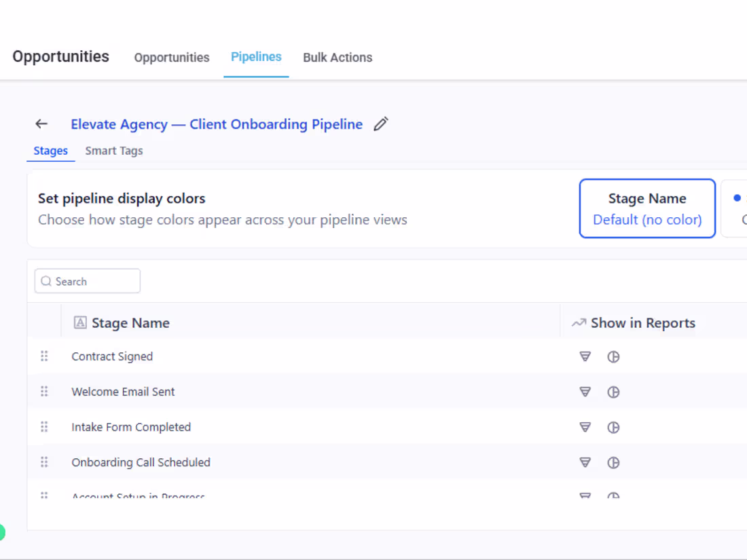
Task: Select the Welcome Email Sent stage row
Action: [387, 392]
